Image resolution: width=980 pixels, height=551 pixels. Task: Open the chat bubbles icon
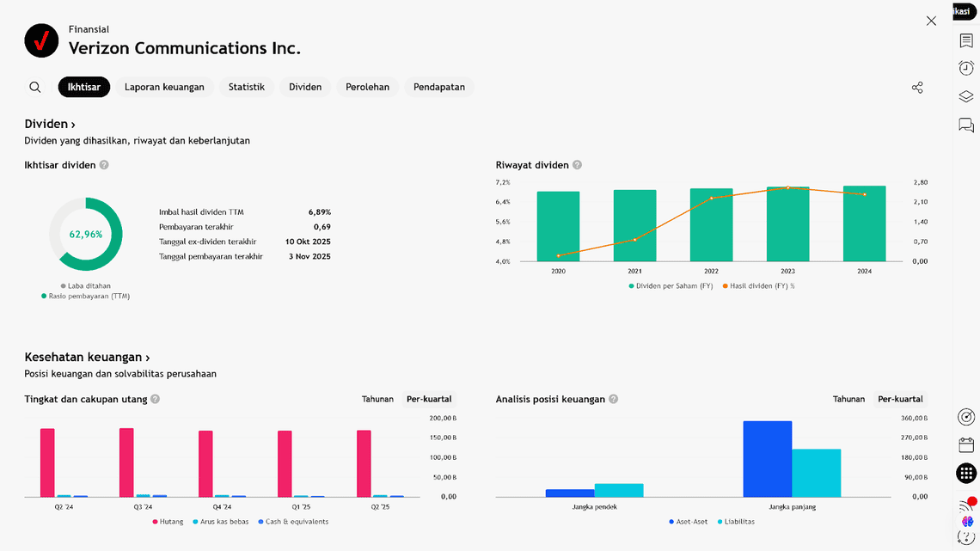[966, 126]
